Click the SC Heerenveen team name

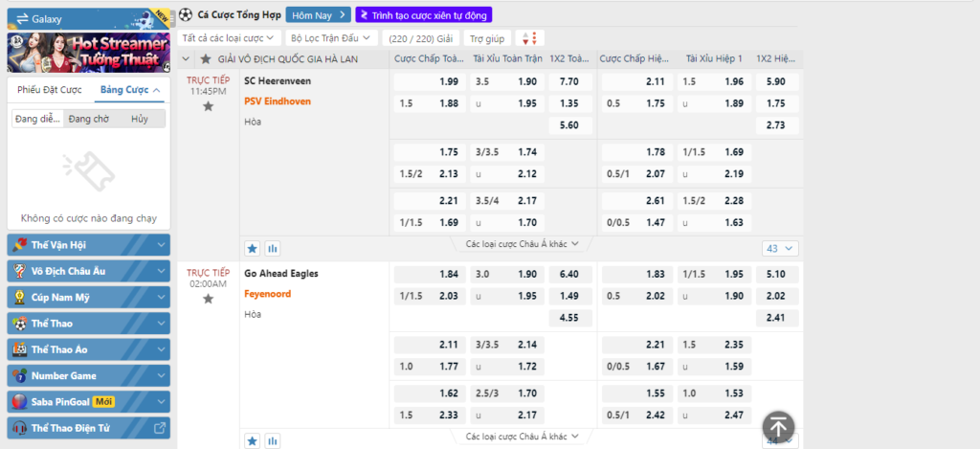pos(278,81)
